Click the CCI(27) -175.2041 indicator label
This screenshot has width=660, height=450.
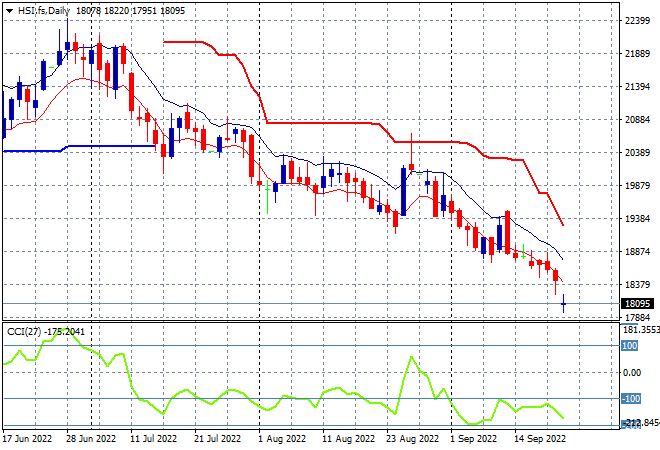coord(46,332)
